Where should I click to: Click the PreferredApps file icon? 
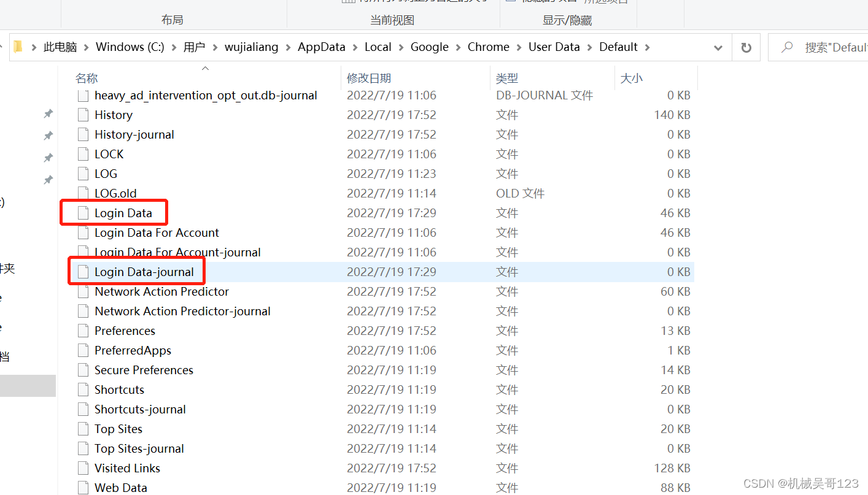click(x=83, y=350)
